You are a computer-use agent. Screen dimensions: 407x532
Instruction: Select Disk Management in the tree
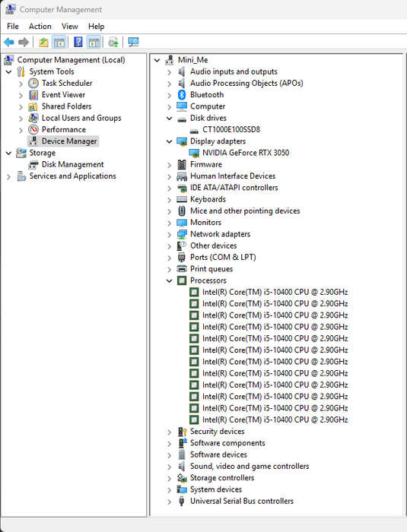point(72,165)
